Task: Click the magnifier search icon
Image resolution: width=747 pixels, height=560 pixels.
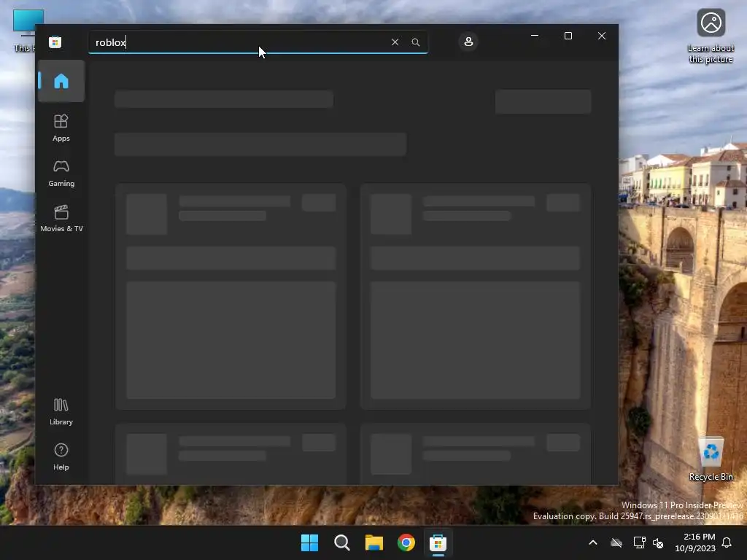Action: coord(415,42)
